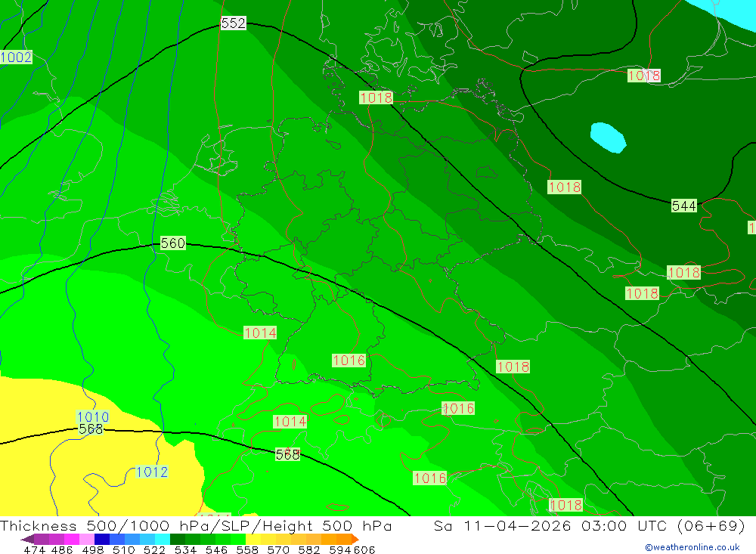Click the dark blue legend swatch
This screenshot has height=554, width=756.
pyautogui.click(x=102, y=539)
